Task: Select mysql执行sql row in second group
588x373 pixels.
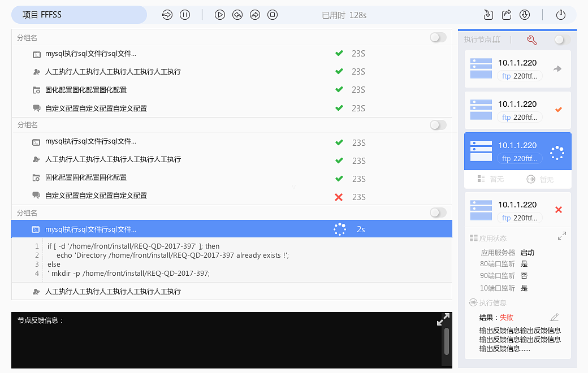Action: (x=232, y=142)
